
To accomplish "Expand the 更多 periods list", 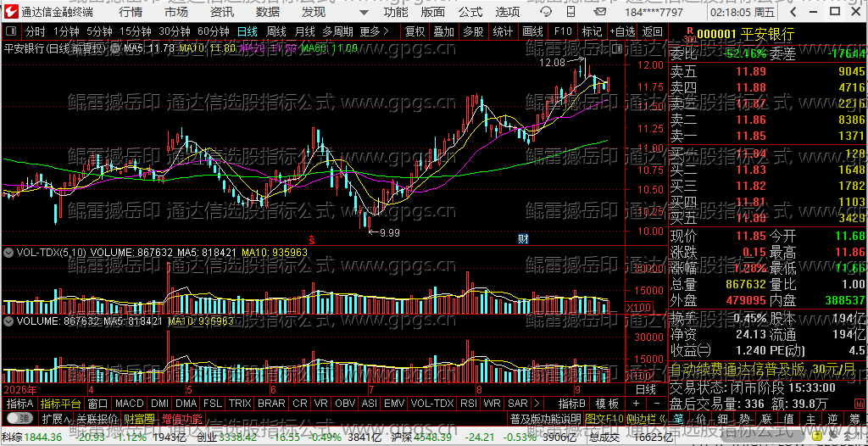I will pos(374,32).
